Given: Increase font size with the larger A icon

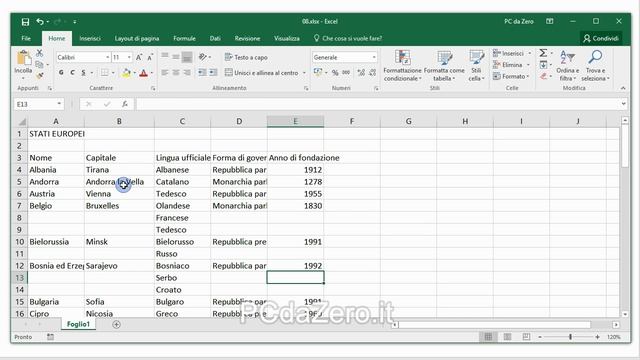Looking at the screenshot, I should (x=139, y=58).
